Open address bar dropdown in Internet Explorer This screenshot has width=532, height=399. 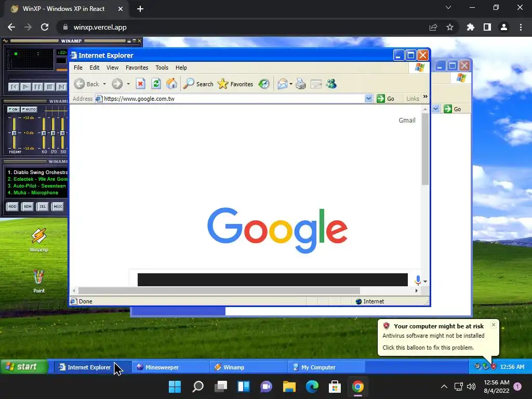coord(368,98)
